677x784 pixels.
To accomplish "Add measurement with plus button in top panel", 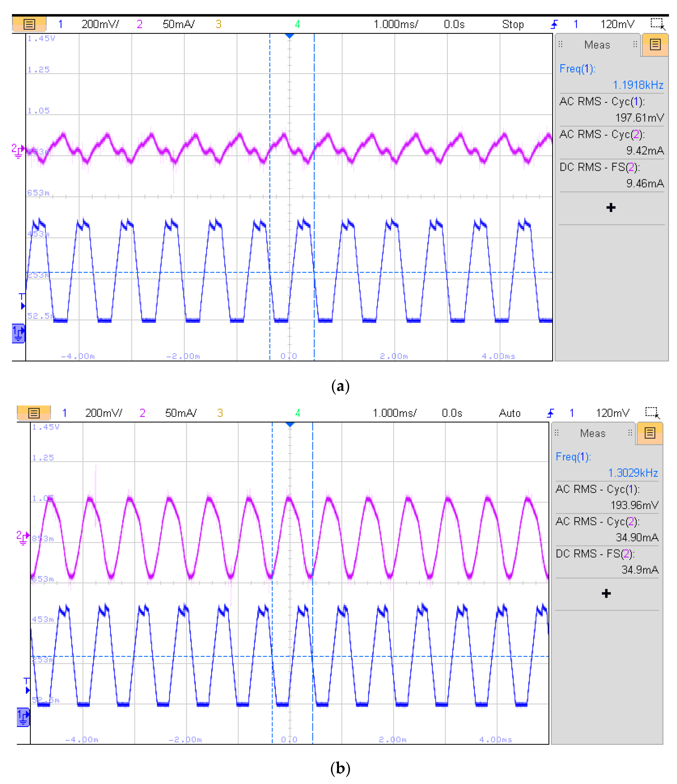I will pos(610,207).
